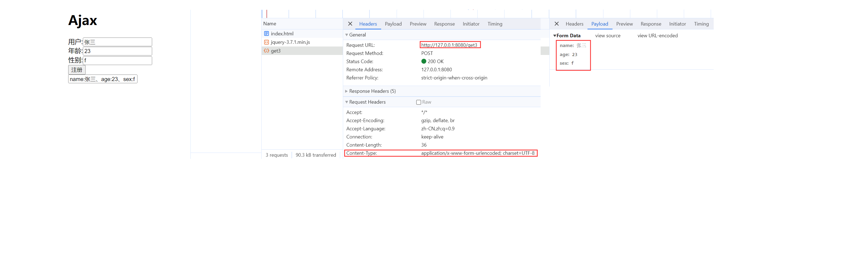Open the Preview tab in the left details panel
868x272 pixels.
[418, 24]
